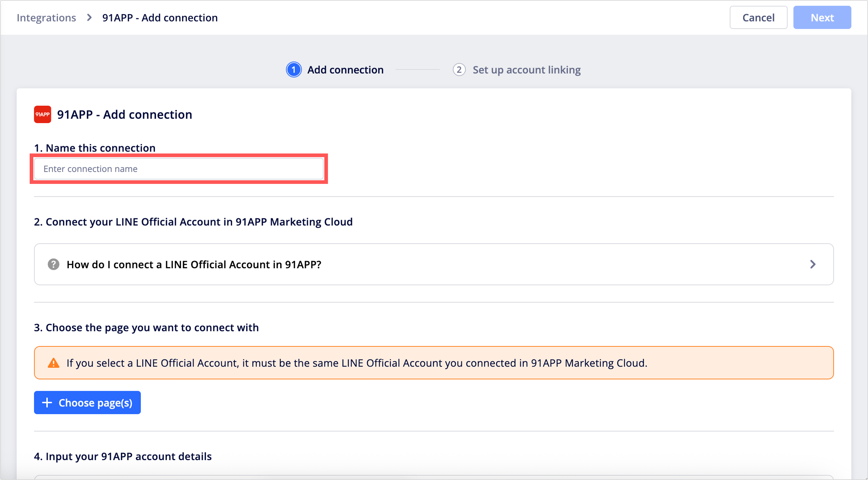Click the '1. Name this connection' label

tap(95, 148)
